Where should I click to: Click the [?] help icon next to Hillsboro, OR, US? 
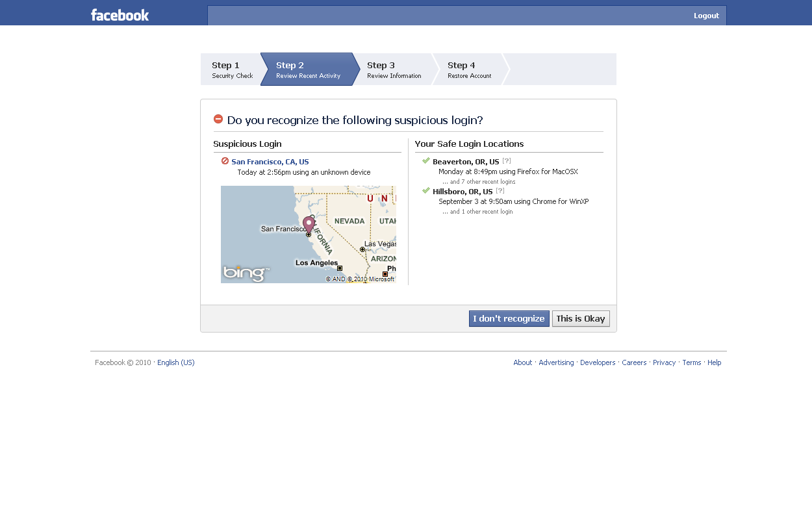[500, 191]
